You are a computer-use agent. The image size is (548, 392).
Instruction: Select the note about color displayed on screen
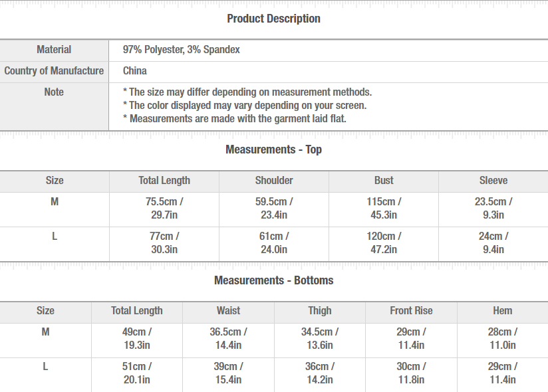pos(244,106)
